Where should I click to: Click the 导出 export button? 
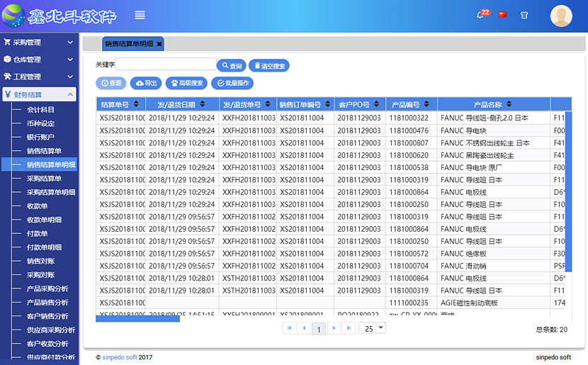pyautogui.click(x=145, y=83)
